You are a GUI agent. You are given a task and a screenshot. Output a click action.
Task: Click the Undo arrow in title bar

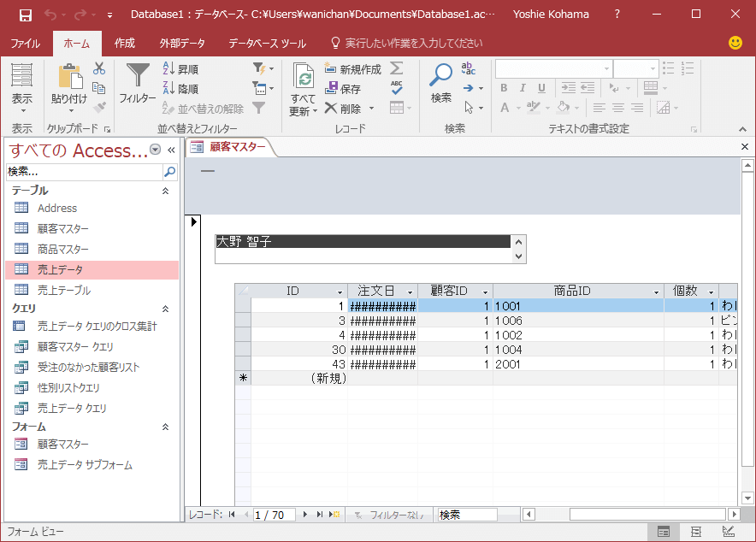point(50,15)
